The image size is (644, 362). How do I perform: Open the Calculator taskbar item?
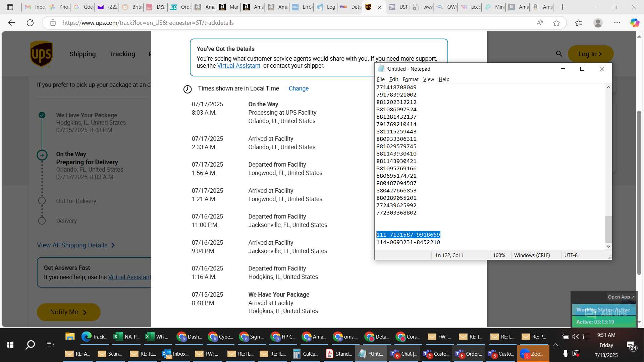(306, 354)
